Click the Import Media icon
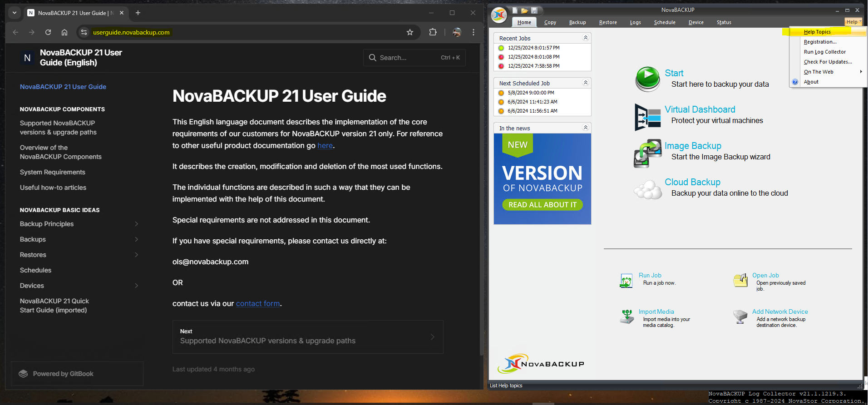 click(x=627, y=316)
